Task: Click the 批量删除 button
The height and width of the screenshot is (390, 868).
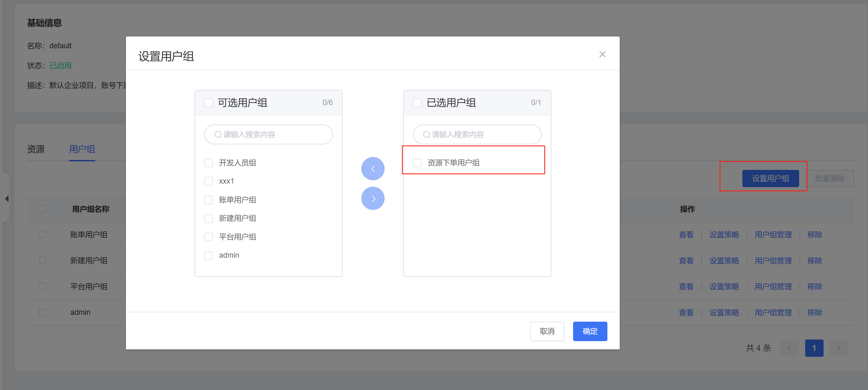Action: 830,178
